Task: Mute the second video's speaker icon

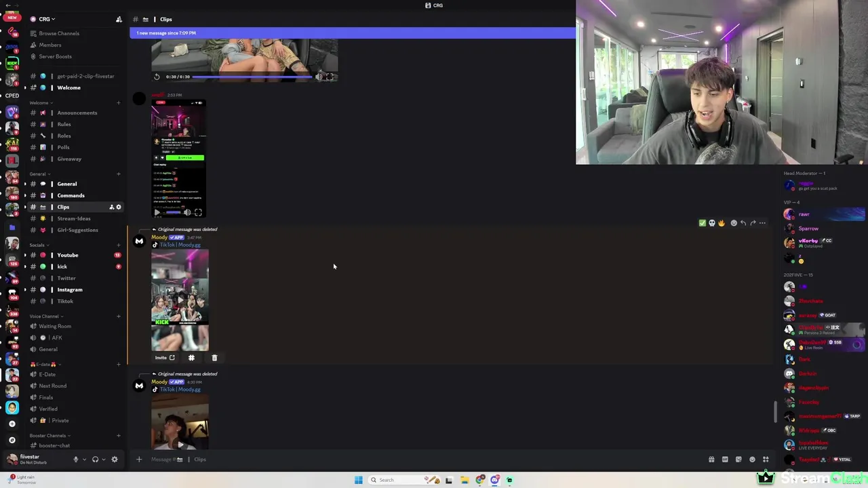Action: pos(187,212)
